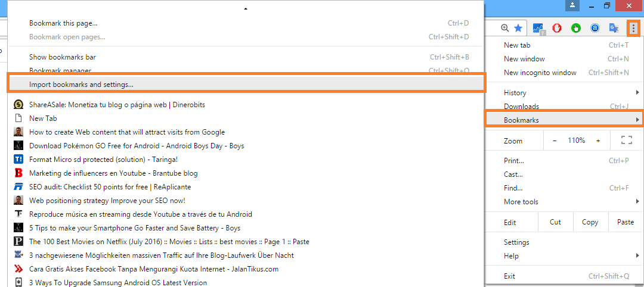
Task: Toggle fullscreen mode from the Zoom row
Action: [x=626, y=141]
